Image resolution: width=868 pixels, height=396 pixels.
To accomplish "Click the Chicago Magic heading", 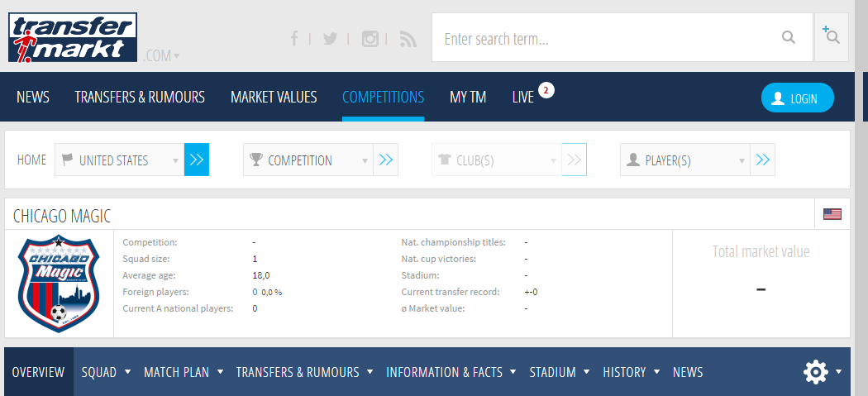I will pos(62,216).
